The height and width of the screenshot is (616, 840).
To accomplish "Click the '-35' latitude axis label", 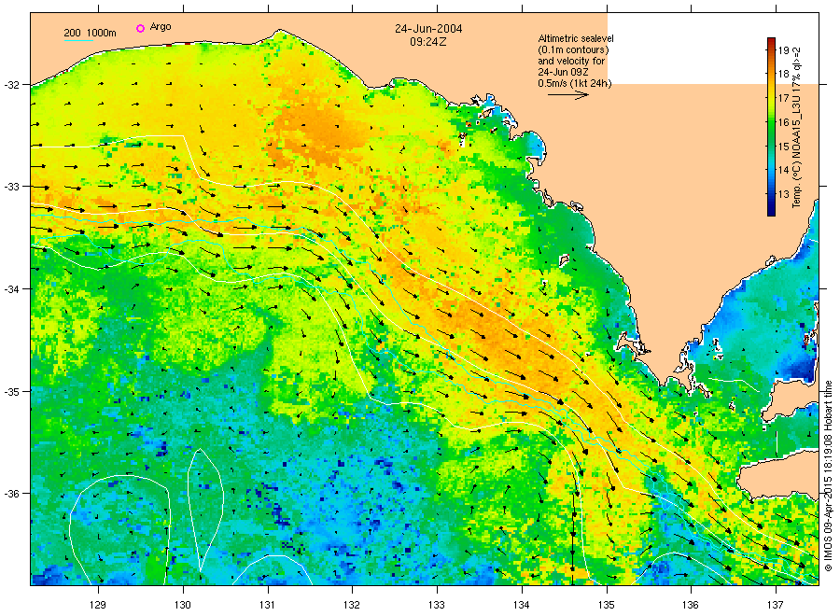I will (12, 392).
